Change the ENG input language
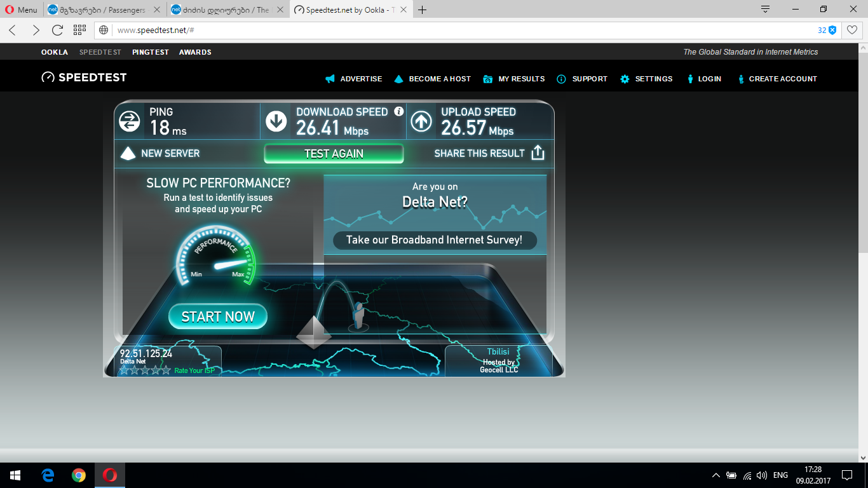Image resolution: width=868 pixels, height=488 pixels. (780, 475)
